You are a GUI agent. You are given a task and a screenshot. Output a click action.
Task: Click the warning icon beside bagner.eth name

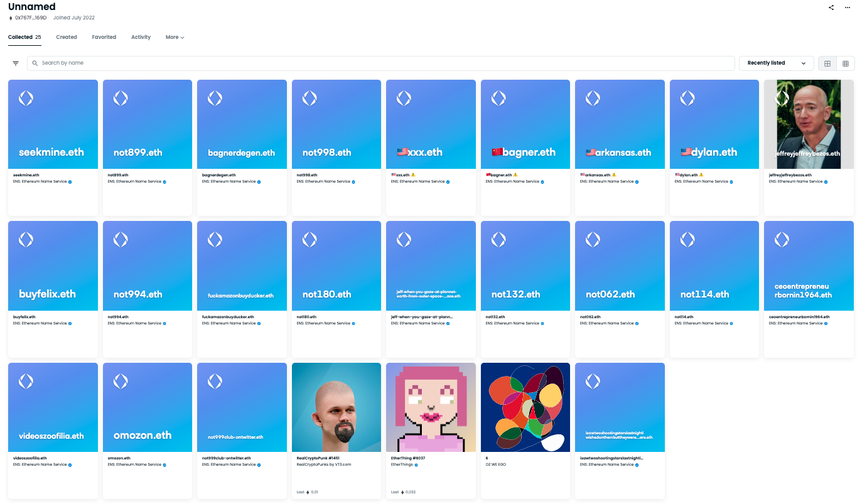(x=515, y=175)
